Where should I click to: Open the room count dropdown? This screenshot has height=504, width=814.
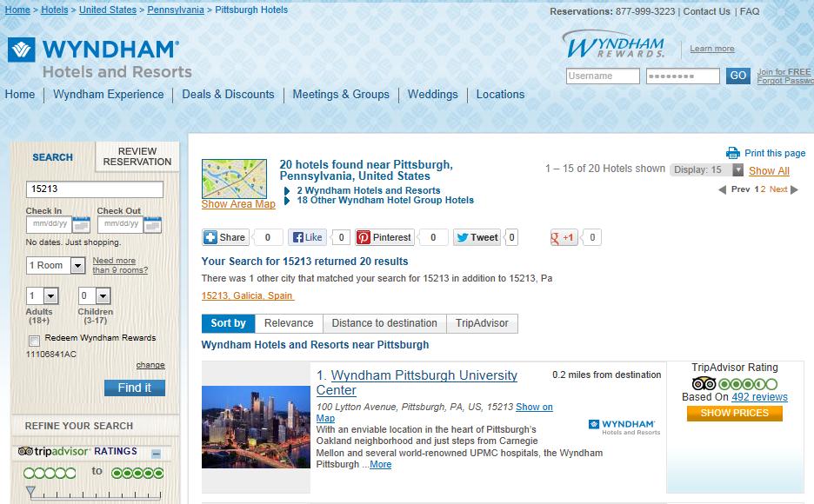(x=77, y=266)
